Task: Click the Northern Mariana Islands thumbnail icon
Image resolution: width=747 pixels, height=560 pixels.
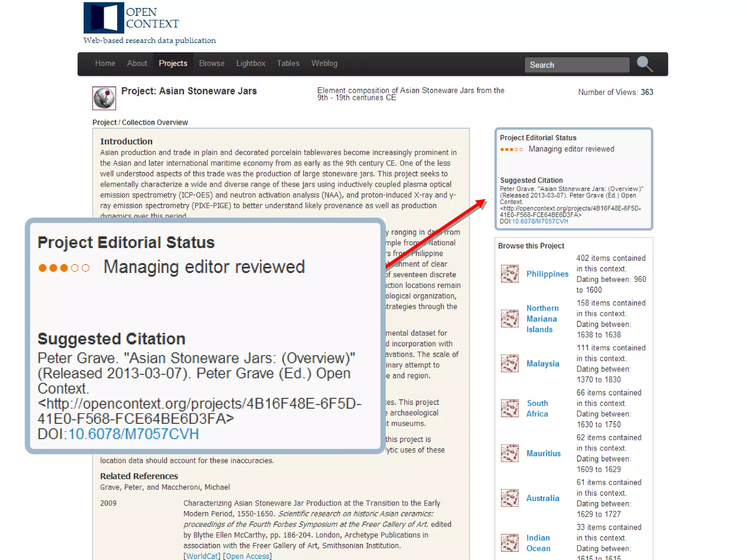Action: click(x=510, y=319)
